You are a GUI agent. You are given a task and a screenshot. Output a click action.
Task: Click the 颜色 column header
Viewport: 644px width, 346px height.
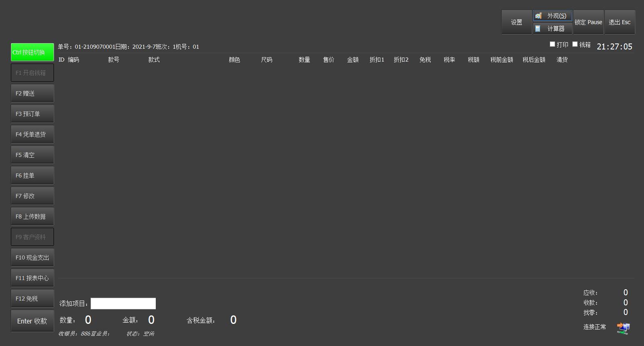pos(234,60)
